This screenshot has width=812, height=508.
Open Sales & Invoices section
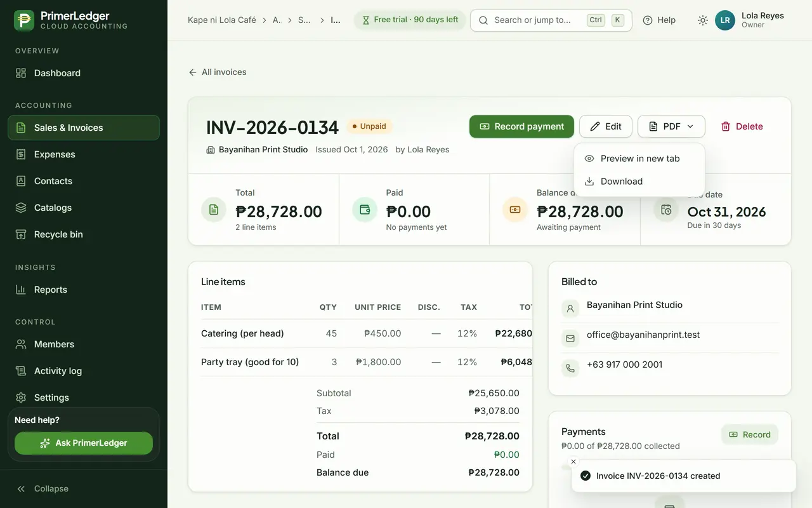click(84, 128)
